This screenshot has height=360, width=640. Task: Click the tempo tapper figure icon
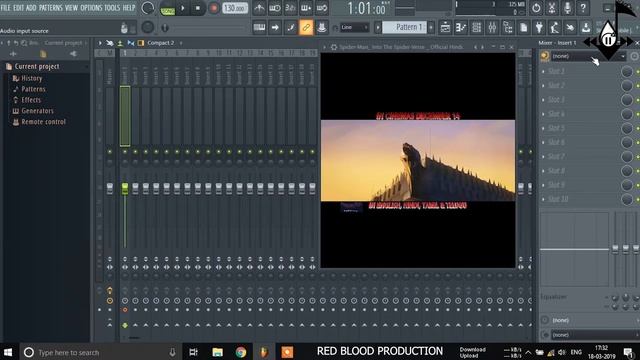point(554,27)
